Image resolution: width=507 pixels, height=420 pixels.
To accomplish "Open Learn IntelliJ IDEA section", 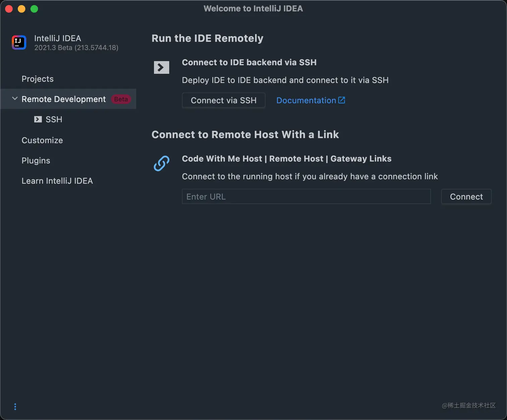I will pos(57,181).
